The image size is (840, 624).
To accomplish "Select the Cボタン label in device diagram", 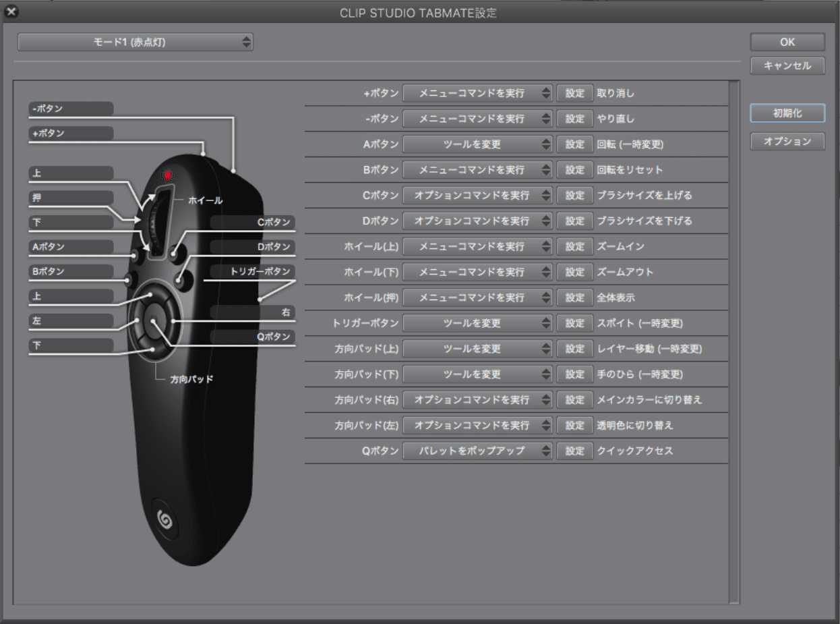I will coord(253,222).
